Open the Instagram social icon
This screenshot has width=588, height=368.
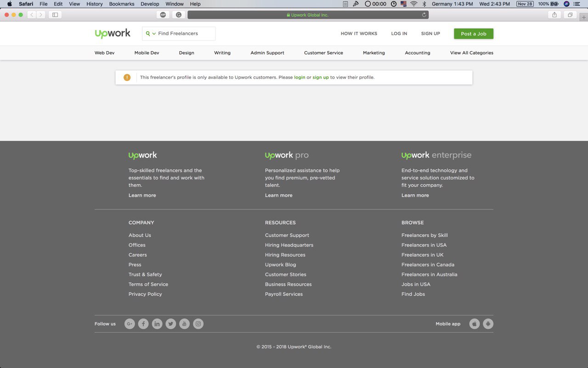(x=198, y=324)
